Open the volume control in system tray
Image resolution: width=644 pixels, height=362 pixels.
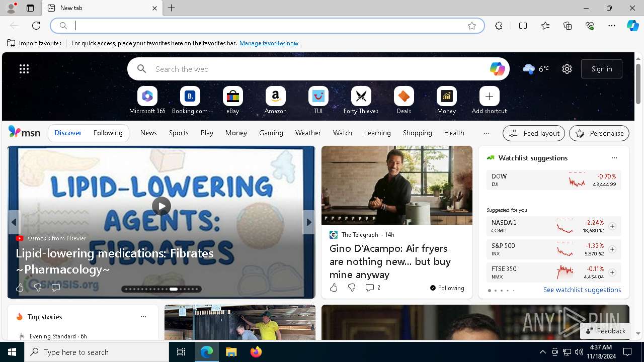tap(579, 352)
